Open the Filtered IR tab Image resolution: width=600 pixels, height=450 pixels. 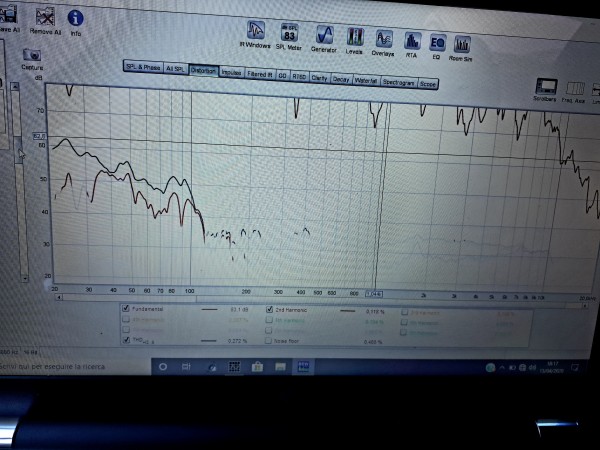point(259,74)
